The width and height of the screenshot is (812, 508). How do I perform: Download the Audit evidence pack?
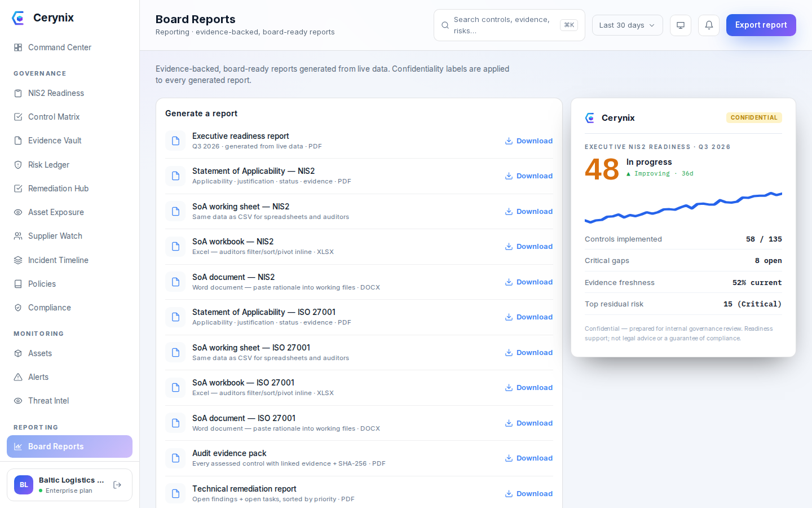[x=528, y=458]
